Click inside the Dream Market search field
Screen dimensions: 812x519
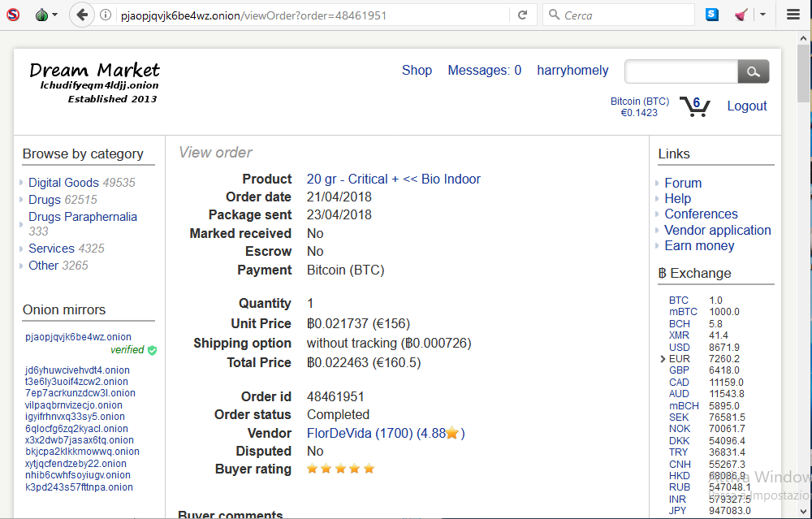[681, 71]
